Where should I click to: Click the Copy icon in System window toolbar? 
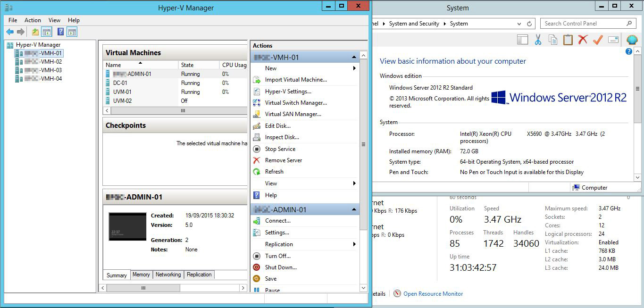553,40
